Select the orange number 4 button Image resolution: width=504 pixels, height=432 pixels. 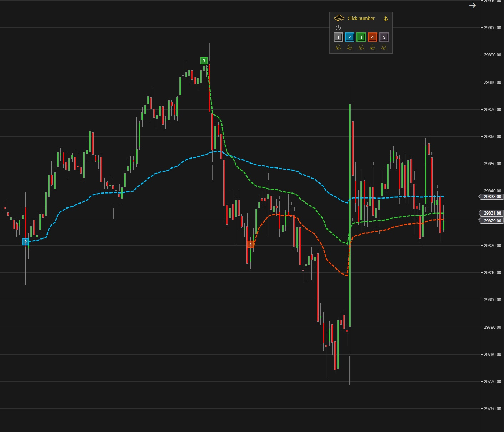(x=373, y=37)
